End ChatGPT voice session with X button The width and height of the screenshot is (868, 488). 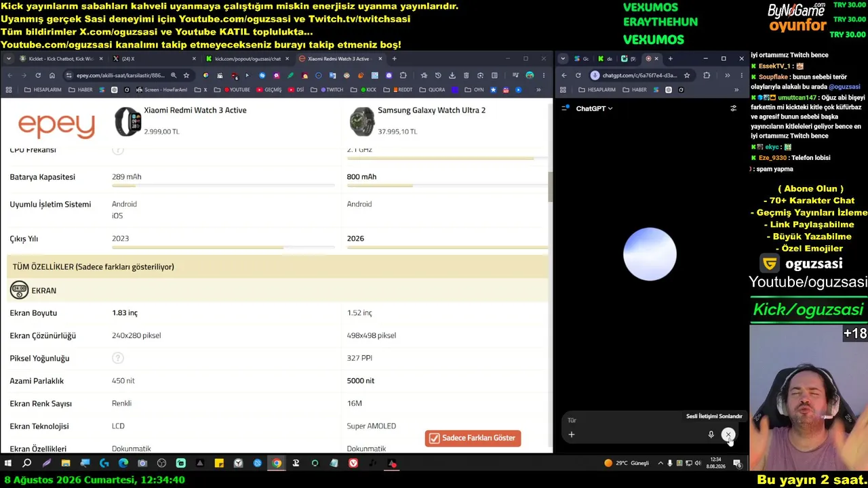[728, 434]
